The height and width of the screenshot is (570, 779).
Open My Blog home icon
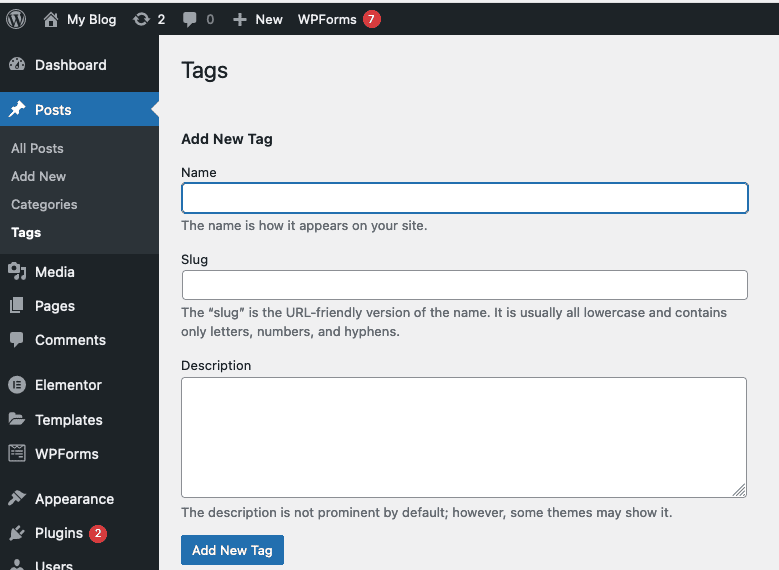pyautogui.click(x=51, y=19)
